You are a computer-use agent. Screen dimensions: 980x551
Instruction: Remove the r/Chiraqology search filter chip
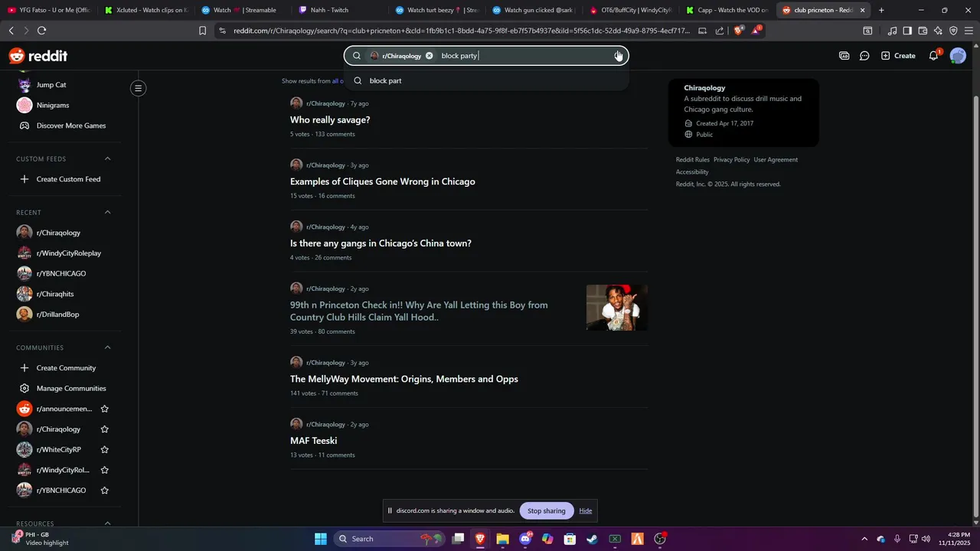tap(430, 56)
